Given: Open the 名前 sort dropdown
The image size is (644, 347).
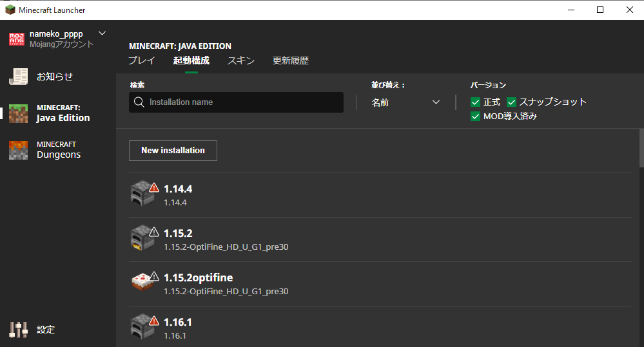Looking at the screenshot, I should tap(405, 102).
